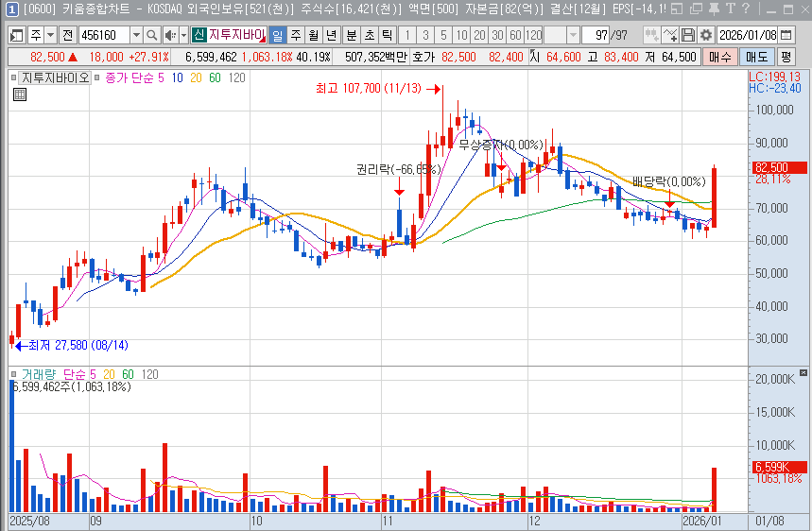Toggle price indicator square marker

[13, 78]
